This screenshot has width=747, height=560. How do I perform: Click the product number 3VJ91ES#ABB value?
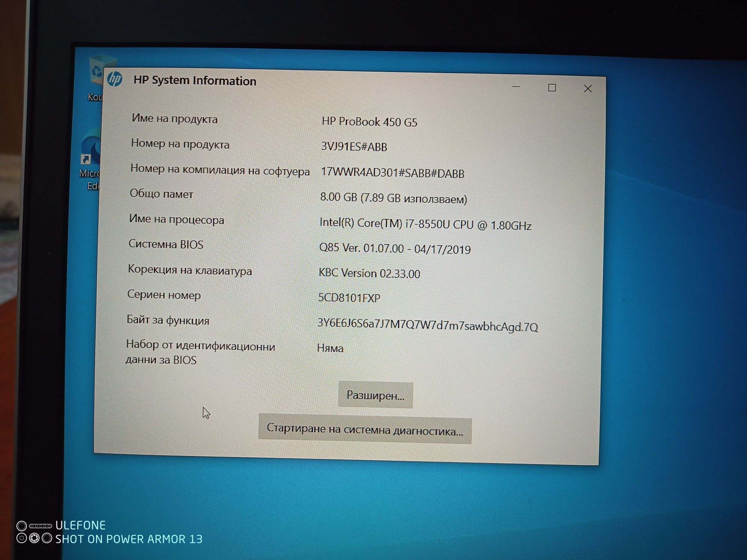click(x=354, y=147)
